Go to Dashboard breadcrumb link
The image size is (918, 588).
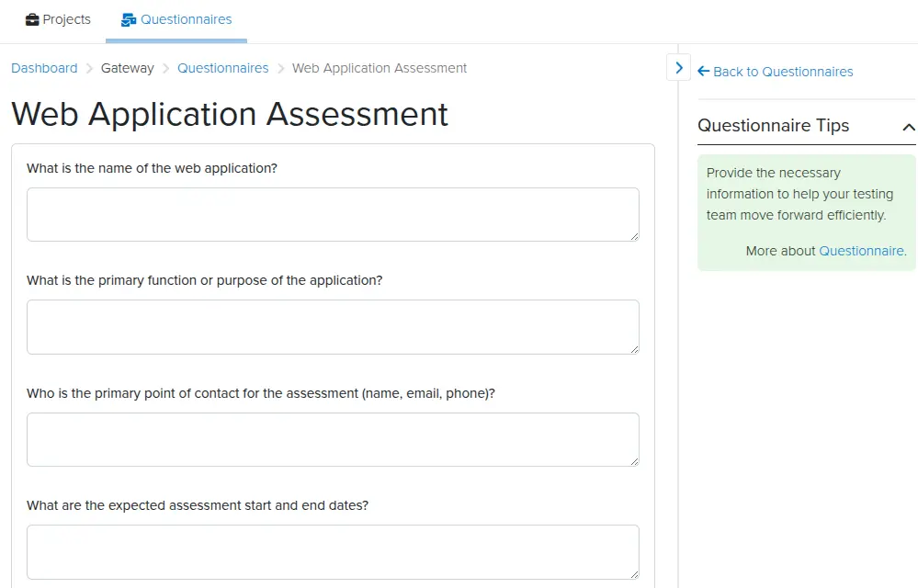(x=44, y=68)
